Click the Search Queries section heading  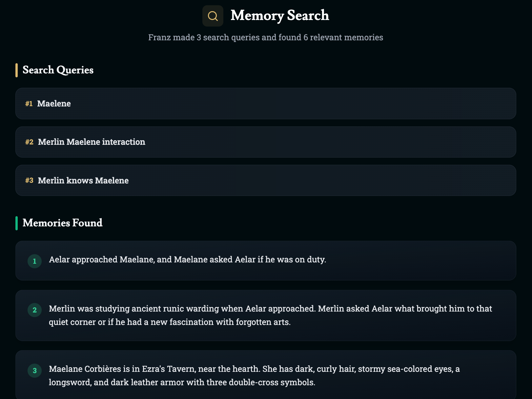(x=58, y=70)
